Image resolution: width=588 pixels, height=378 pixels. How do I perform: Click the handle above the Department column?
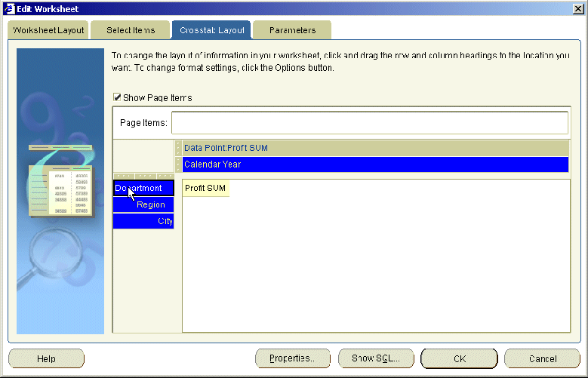point(124,176)
